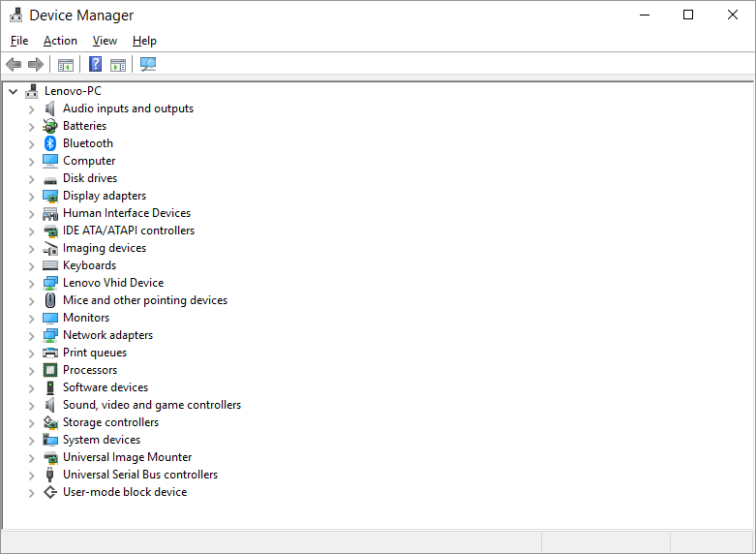Click the Storage controllers icon
The image size is (756, 554).
pos(50,422)
